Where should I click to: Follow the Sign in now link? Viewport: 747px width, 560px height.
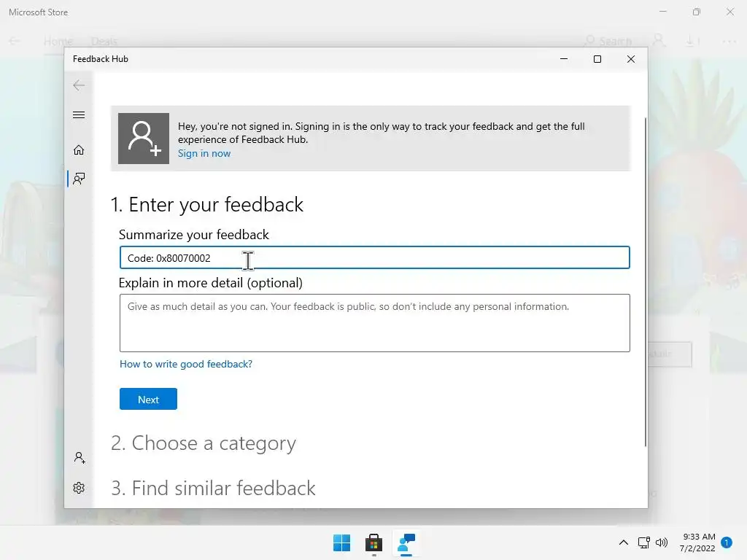pos(204,153)
